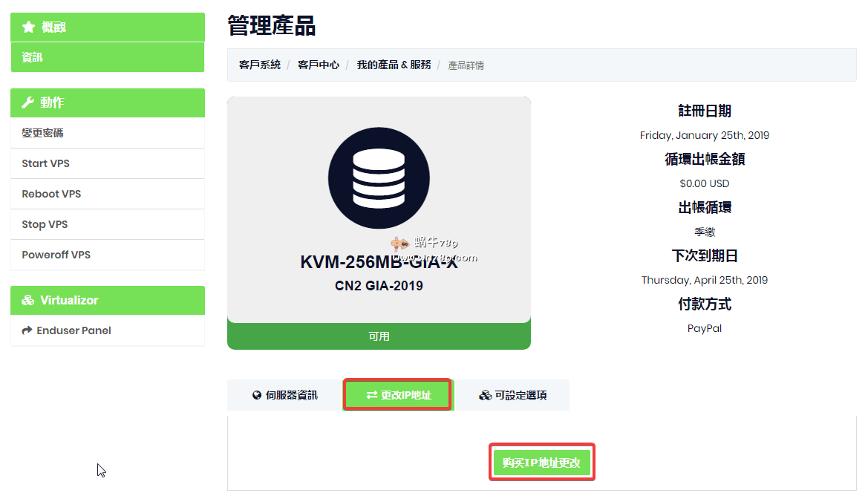Image resolution: width=868 pixels, height=499 pixels.
Task: Click the cubes icon beside Virtualizor
Action: point(28,301)
